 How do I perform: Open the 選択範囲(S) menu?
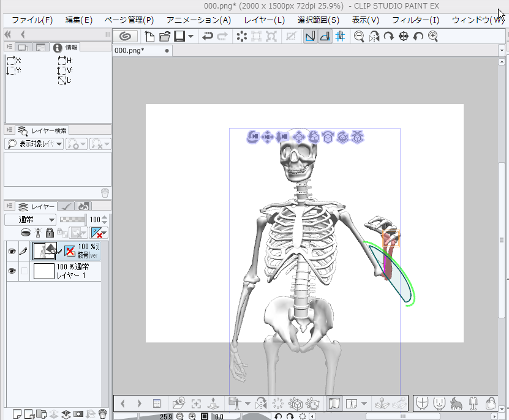click(318, 20)
